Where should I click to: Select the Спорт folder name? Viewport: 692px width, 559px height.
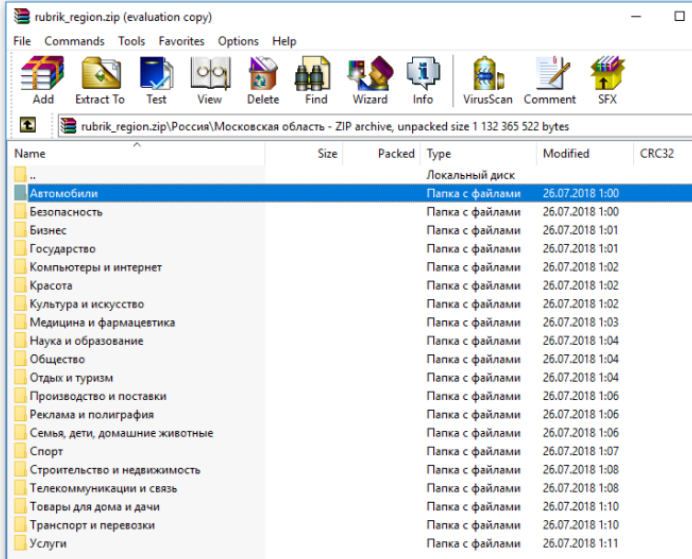point(46,451)
